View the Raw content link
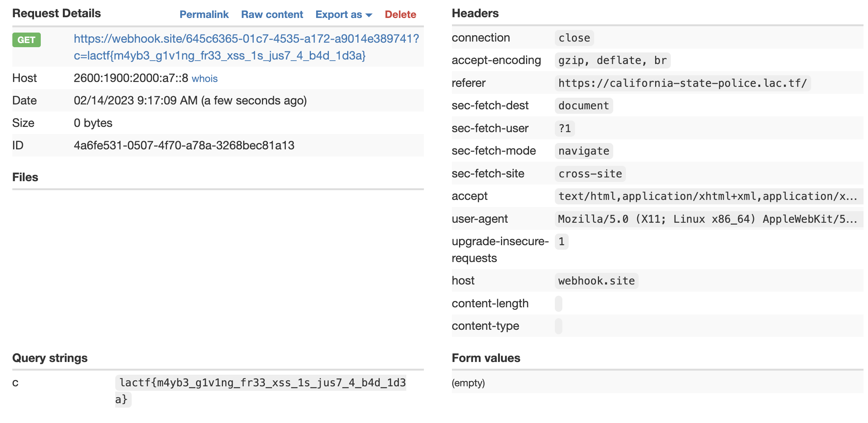The width and height of the screenshot is (868, 423). tap(272, 14)
